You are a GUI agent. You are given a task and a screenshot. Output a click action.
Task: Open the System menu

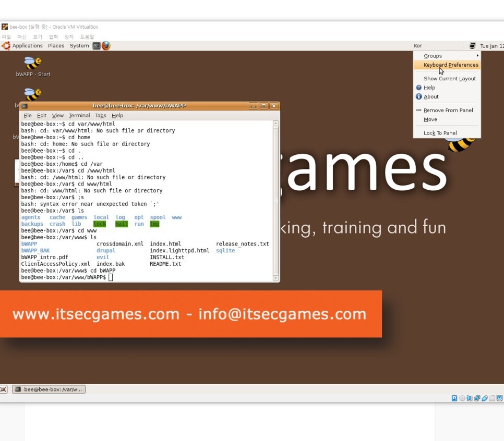point(79,45)
